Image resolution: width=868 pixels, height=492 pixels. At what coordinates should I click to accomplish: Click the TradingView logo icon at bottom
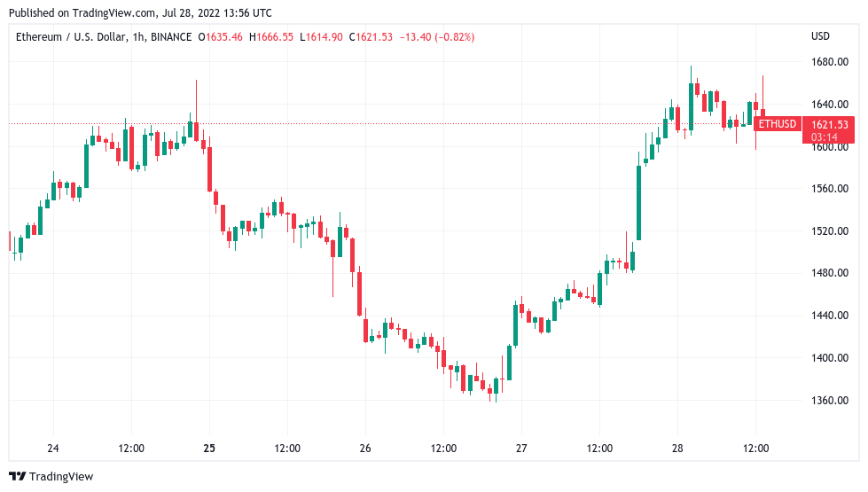(x=18, y=477)
